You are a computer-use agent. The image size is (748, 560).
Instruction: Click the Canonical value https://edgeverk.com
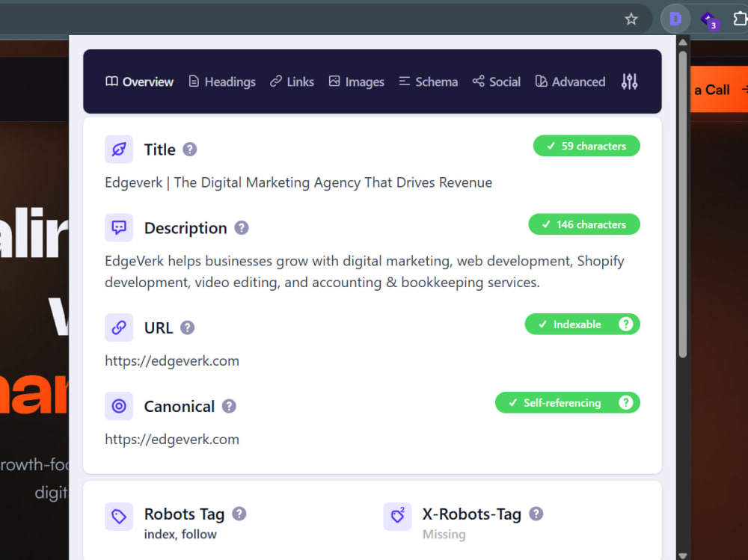coord(172,439)
